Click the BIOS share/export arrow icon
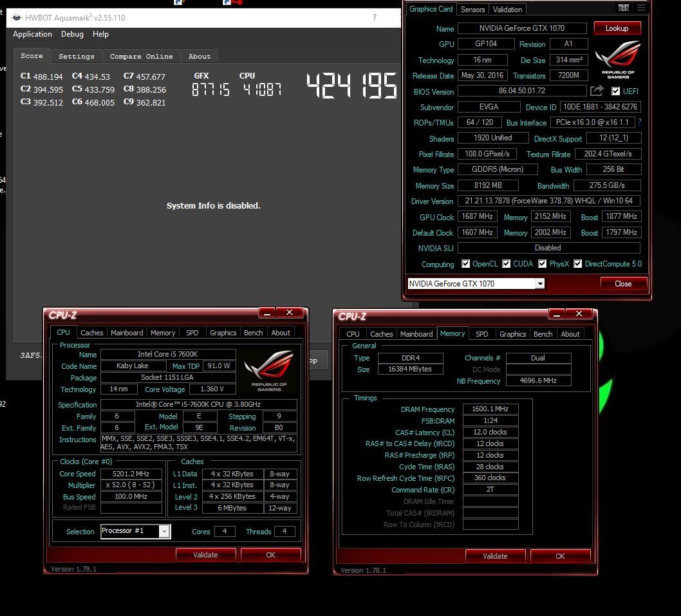The image size is (681, 616). point(597,90)
